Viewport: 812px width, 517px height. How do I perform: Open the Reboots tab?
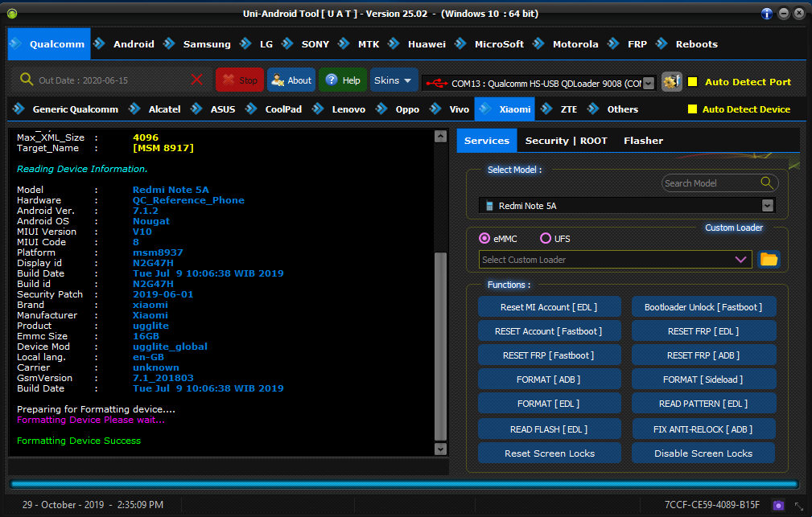(696, 44)
